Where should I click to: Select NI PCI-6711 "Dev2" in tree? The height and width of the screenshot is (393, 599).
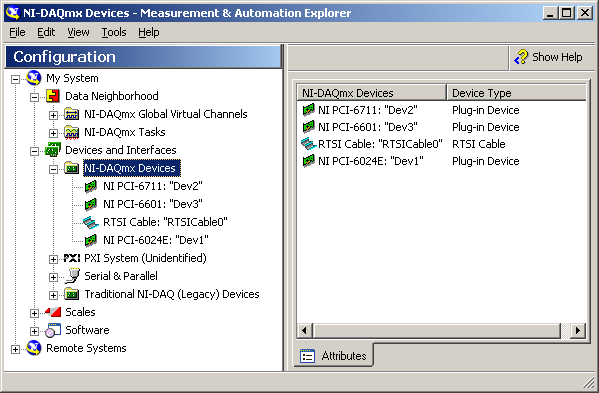pyautogui.click(x=152, y=186)
